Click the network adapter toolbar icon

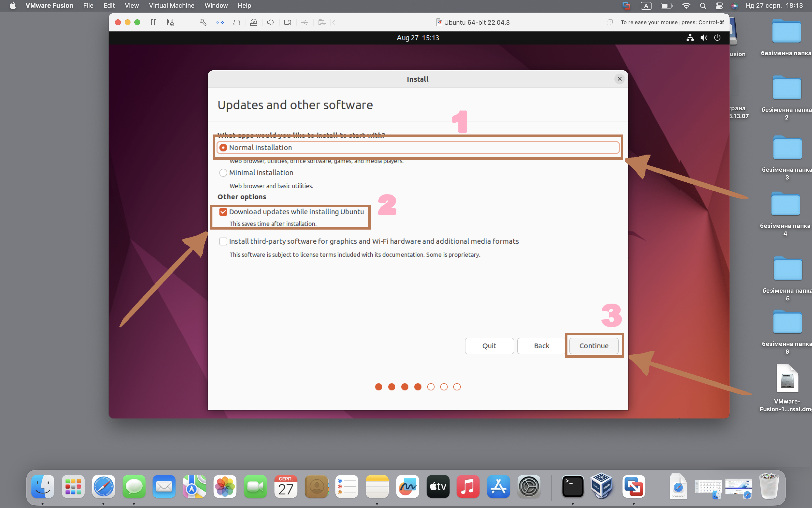(x=220, y=22)
